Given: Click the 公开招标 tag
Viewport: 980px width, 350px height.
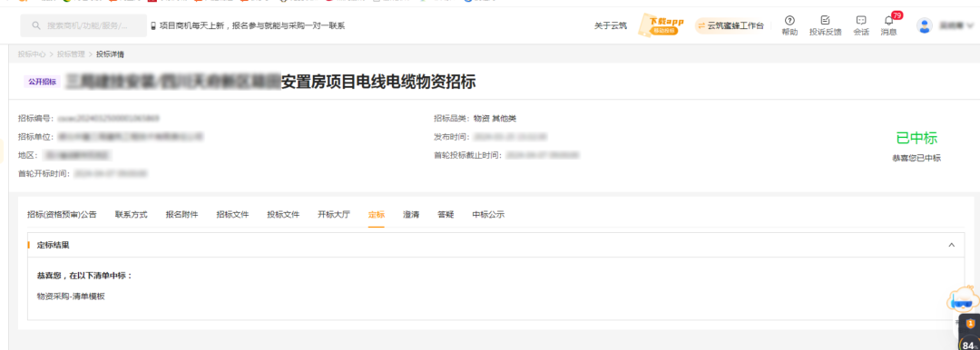Looking at the screenshot, I should (42, 82).
